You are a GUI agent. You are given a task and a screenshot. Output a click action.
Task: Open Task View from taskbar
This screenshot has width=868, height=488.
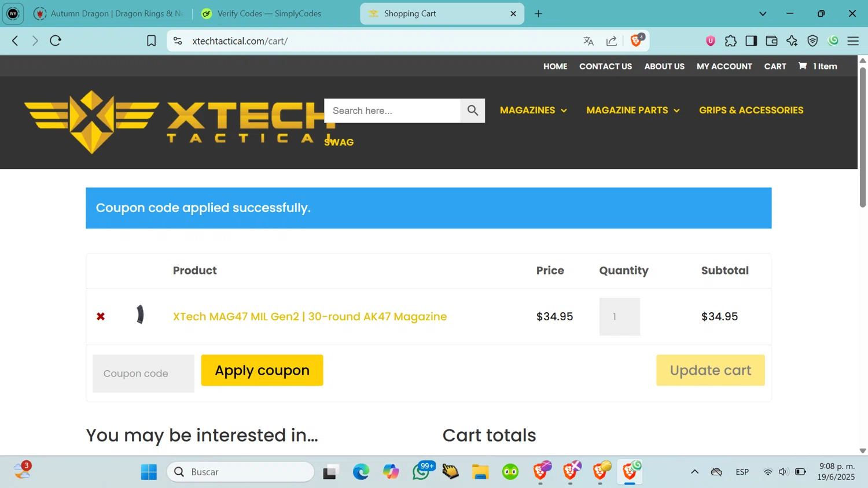(330, 472)
